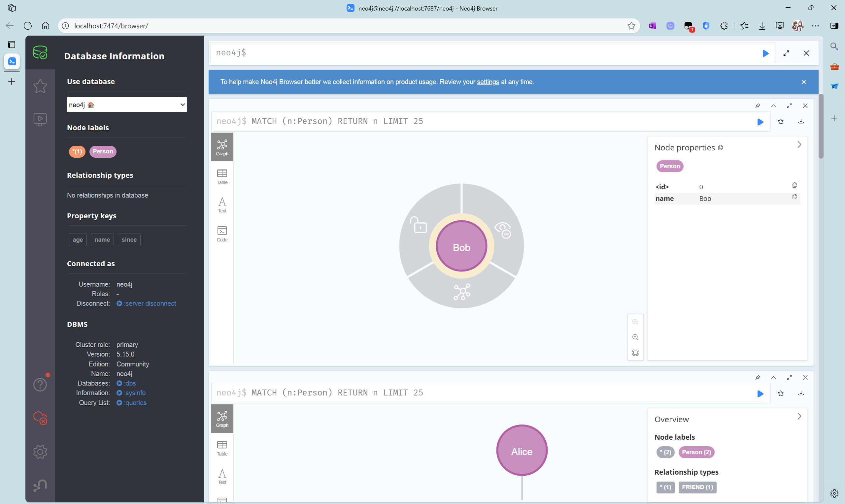The width and height of the screenshot is (845, 504).
Task: Run the :server disconnect command
Action: (x=147, y=304)
